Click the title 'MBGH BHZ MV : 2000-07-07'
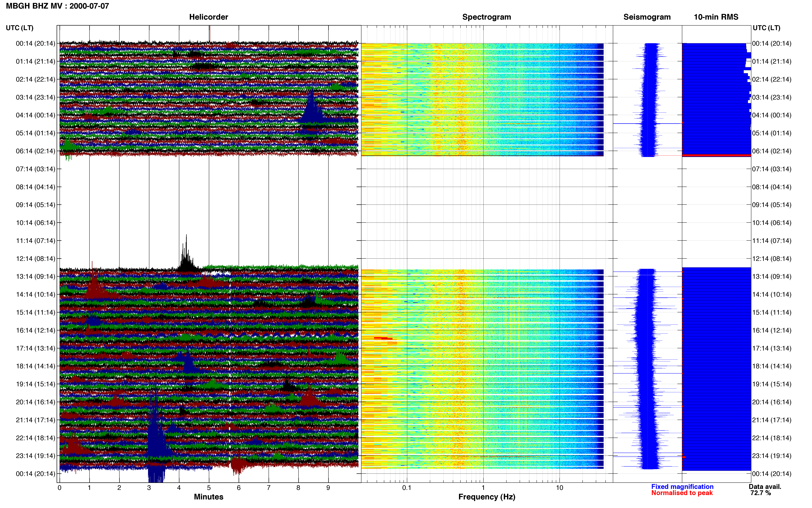Image resolution: width=812 pixels, height=508 pixels. tap(57, 6)
